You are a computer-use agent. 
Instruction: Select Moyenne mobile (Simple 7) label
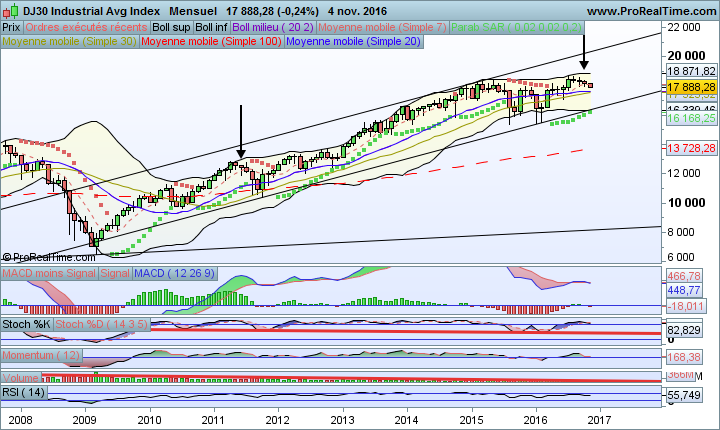click(382, 27)
